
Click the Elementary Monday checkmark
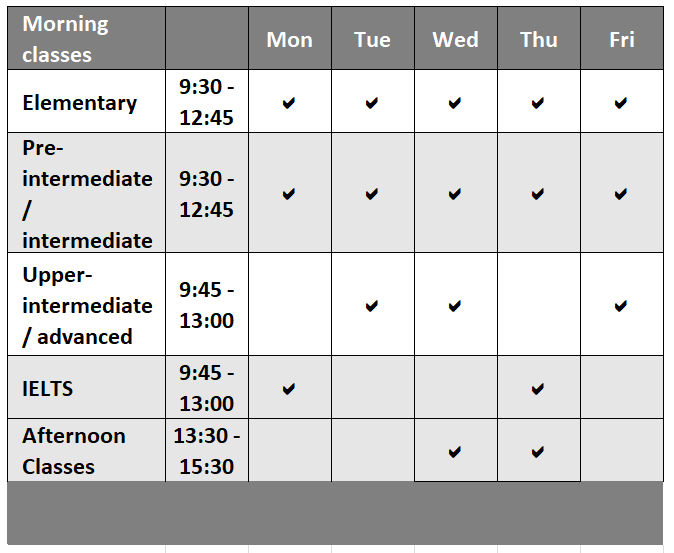tap(289, 103)
